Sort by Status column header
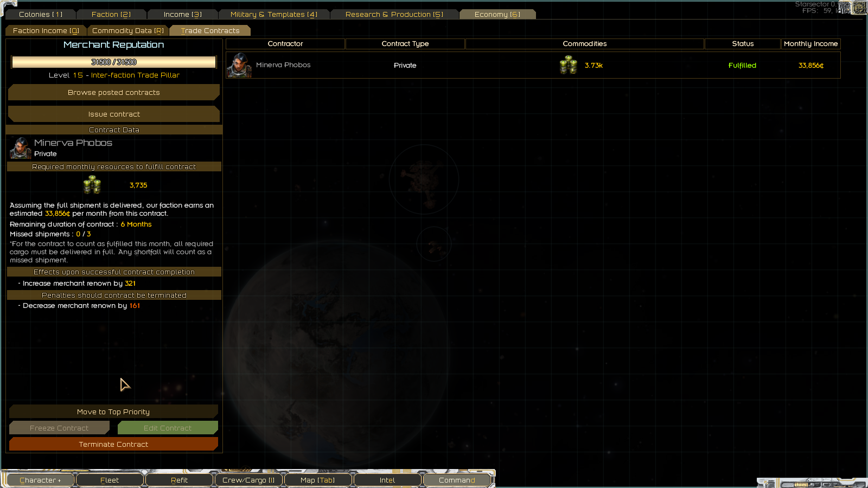Screen dimensions: 868x488 (743, 44)
